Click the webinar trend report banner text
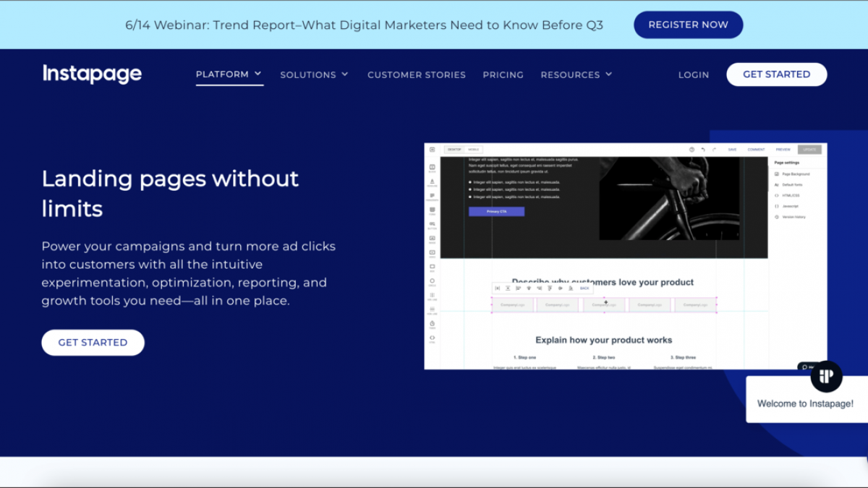The width and height of the screenshot is (868, 488). tap(364, 25)
